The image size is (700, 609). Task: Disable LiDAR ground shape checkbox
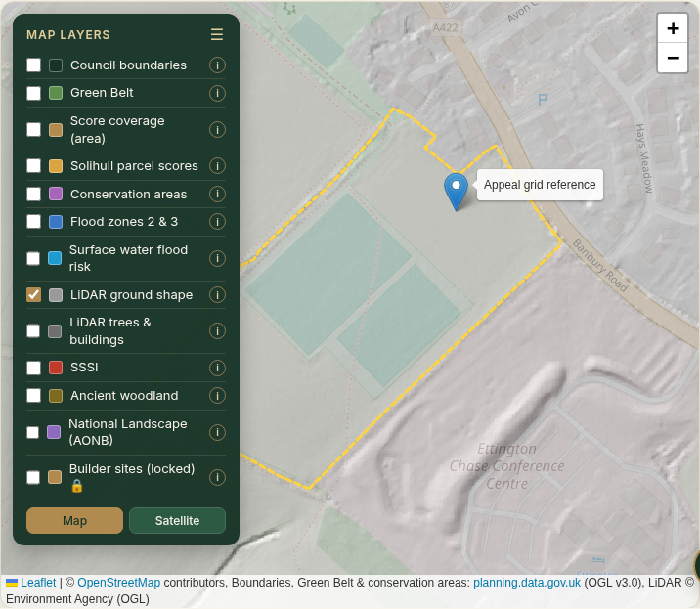point(33,295)
